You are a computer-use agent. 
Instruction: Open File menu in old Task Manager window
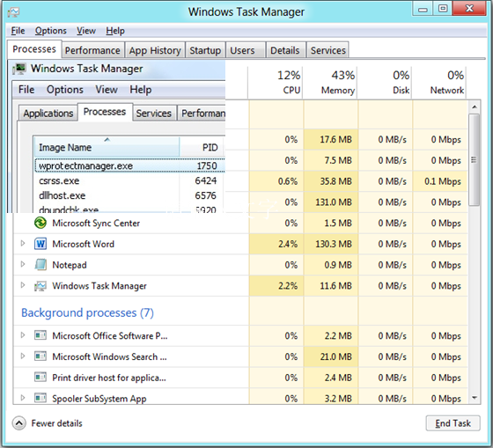26,90
